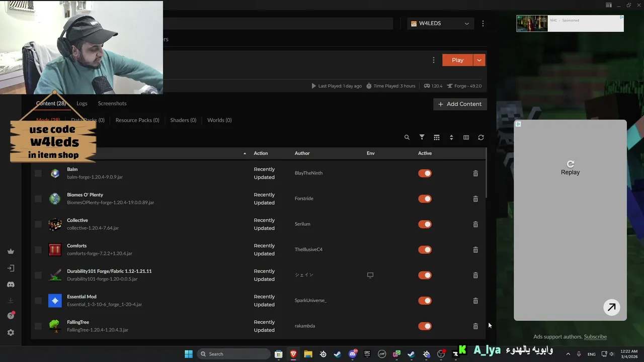
Task: Click the Add Content button
Action: point(460,104)
